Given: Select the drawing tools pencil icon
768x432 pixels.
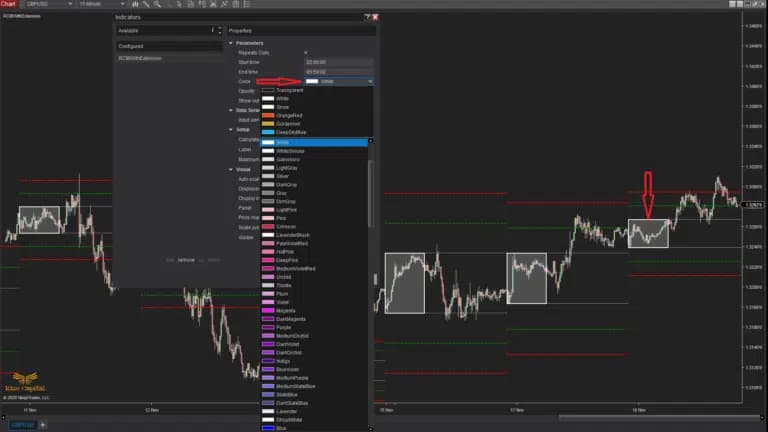Looking at the screenshot, I should tap(146, 4).
